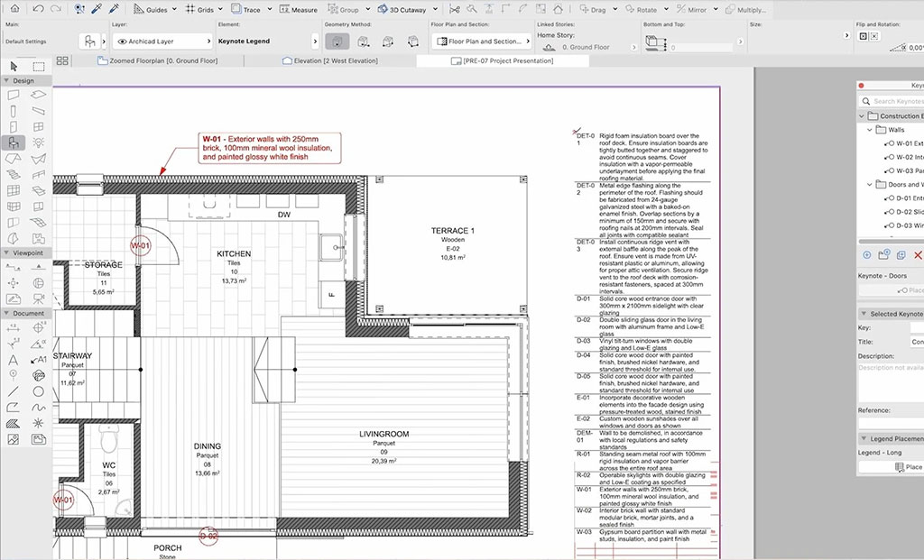The width and height of the screenshot is (924, 560).
Task: Activate the Measure tool in the top toolbar
Action: (x=299, y=9)
